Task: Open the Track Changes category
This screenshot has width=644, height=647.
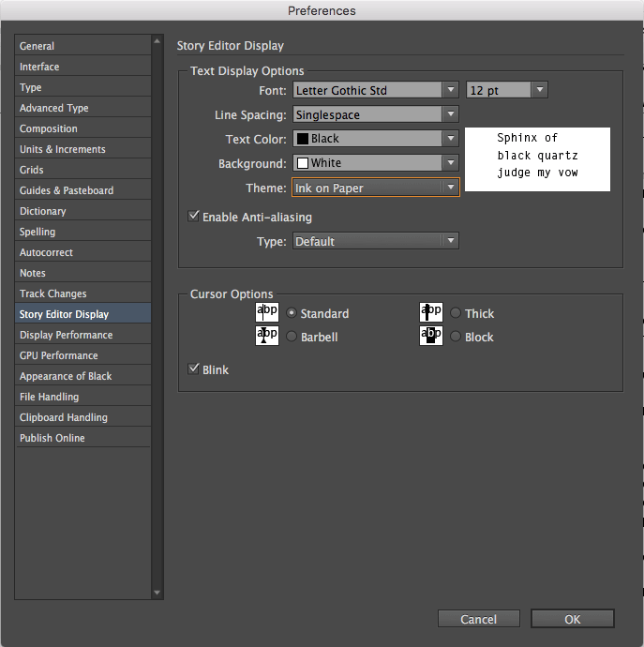Action: [x=82, y=293]
